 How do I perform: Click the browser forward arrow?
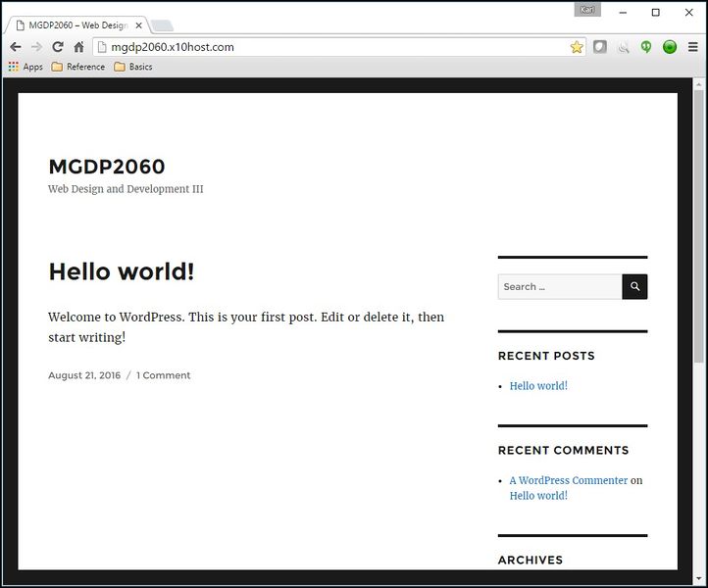point(36,47)
